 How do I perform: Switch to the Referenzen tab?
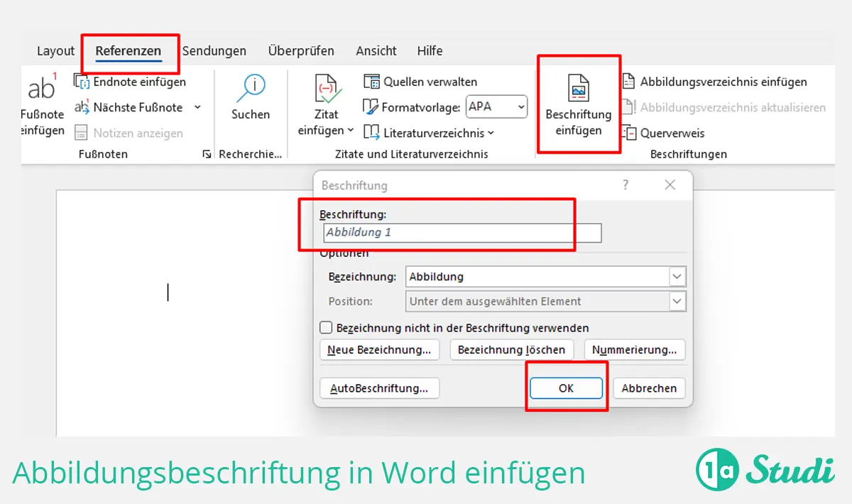tap(130, 50)
